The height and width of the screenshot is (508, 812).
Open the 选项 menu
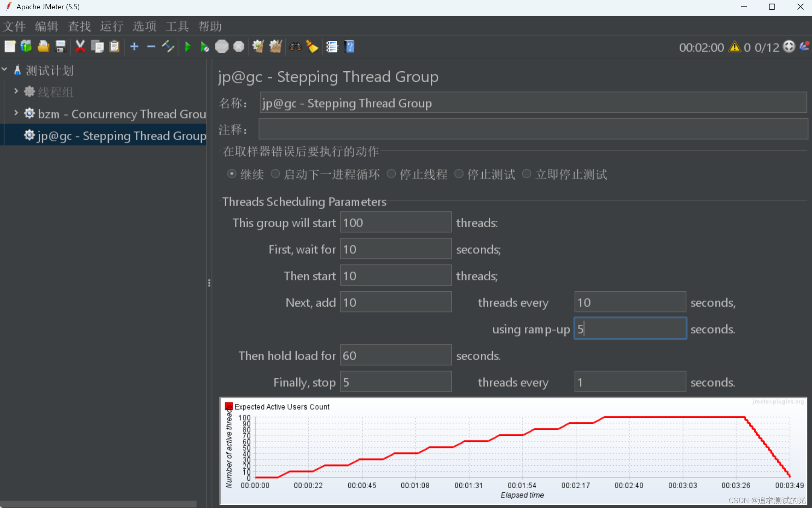144,27
